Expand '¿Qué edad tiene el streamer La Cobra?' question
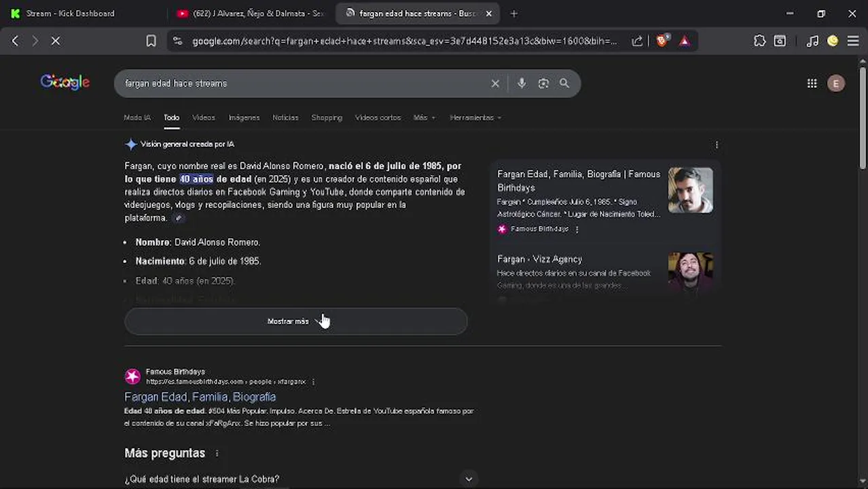Viewport: 868px width, 489px height. click(x=468, y=479)
